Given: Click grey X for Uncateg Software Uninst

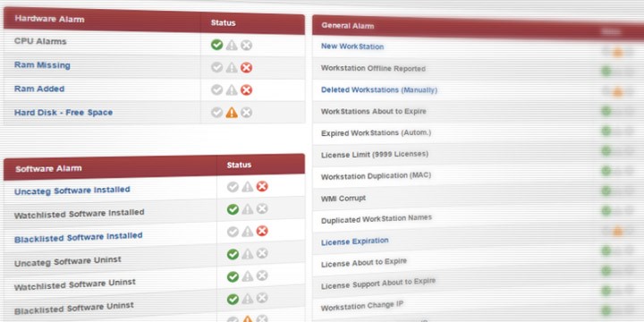Looking at the screenshot, I should pos(262,253).
